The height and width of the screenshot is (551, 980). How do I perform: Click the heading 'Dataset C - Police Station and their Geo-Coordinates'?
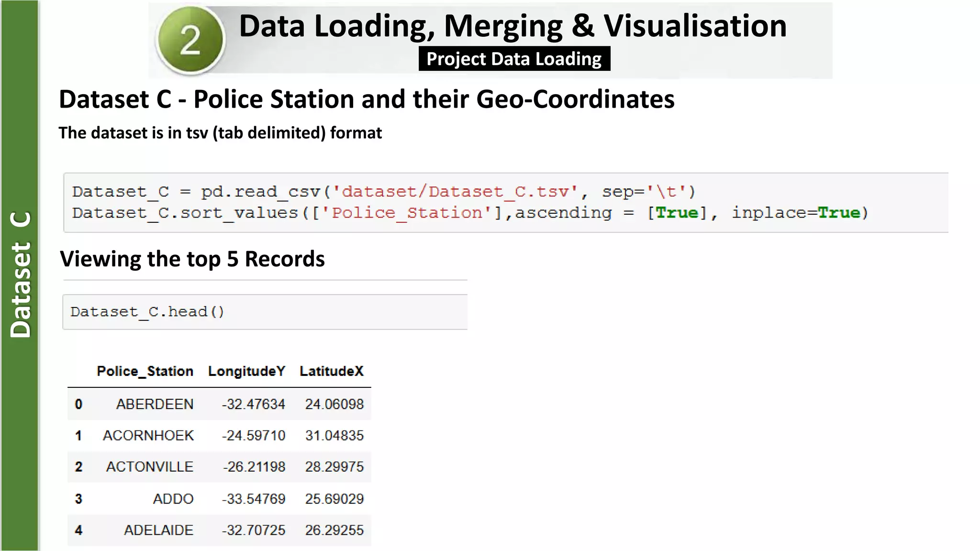[x=367, y=99]
